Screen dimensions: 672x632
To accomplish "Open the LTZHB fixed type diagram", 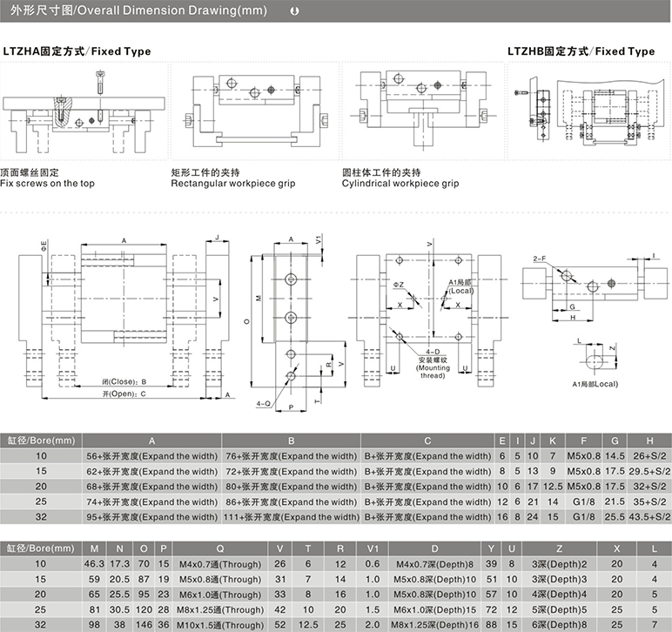I will coord(590,111).
